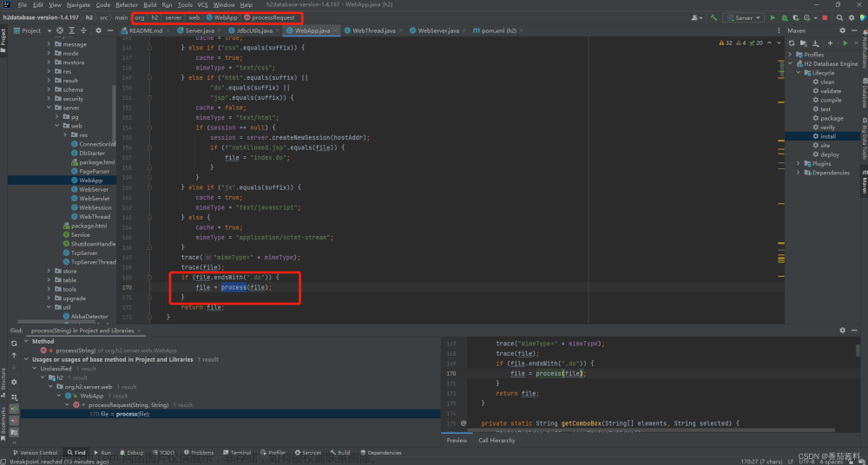Open IDE settings gear in top toolbar
Image resolution: width=868 pixels, height=465 pixels.
pyautogui.click(x=851, y=17)
